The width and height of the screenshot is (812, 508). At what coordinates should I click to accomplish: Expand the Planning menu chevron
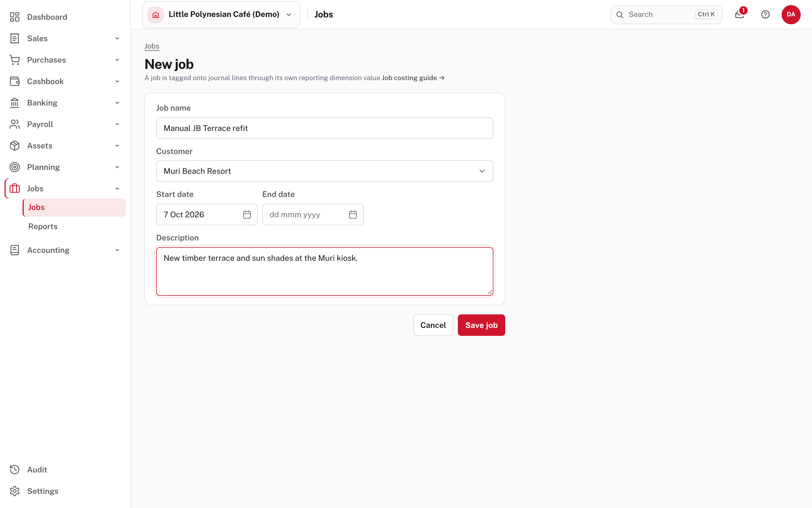coord(118,167)
